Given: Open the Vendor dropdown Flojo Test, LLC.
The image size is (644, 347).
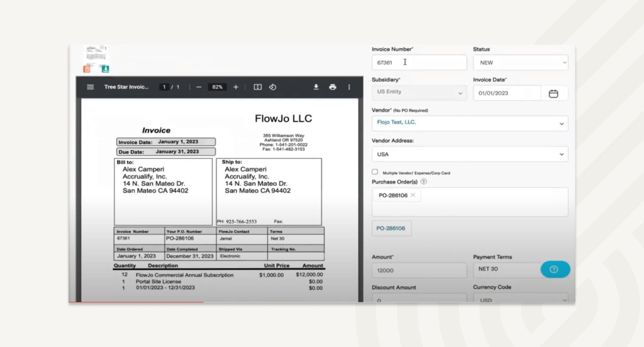Looking at the screenshot, I should [x=470, y=123].
